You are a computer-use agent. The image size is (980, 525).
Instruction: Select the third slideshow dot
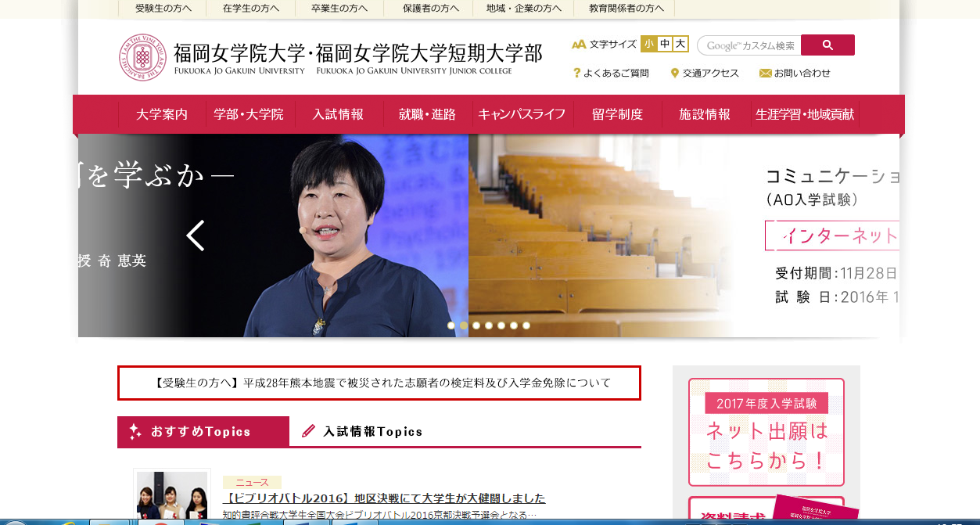(x=476, y=325)
